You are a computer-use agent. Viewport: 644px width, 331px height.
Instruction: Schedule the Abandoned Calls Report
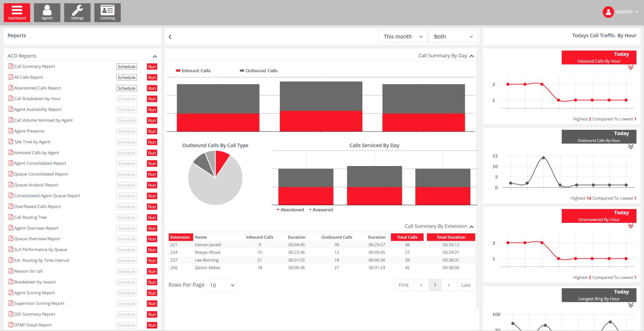coord(126,88)
